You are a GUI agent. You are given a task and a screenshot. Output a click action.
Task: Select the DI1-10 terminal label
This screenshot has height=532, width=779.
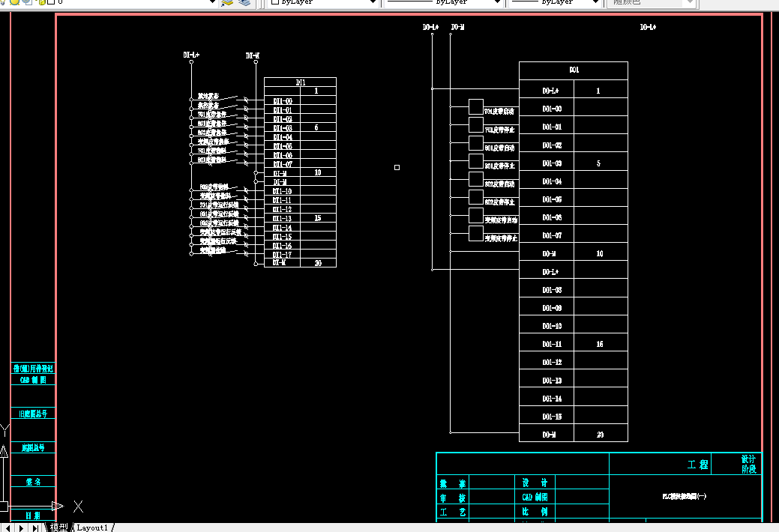[282, 191]
